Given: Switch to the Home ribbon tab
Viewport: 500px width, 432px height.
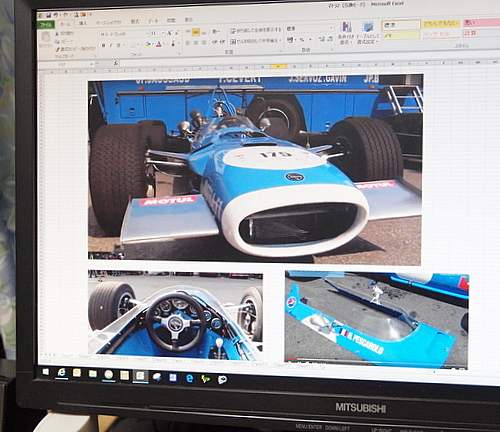Looking at the screenshot, I should 66,24.
